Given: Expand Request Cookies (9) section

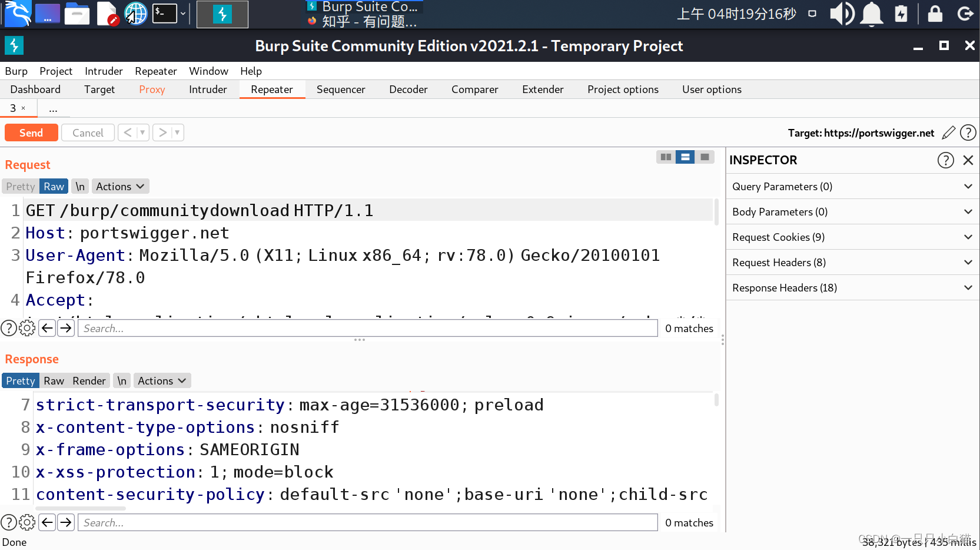Looking at the screenshot, I should click(x=852, y=237).
